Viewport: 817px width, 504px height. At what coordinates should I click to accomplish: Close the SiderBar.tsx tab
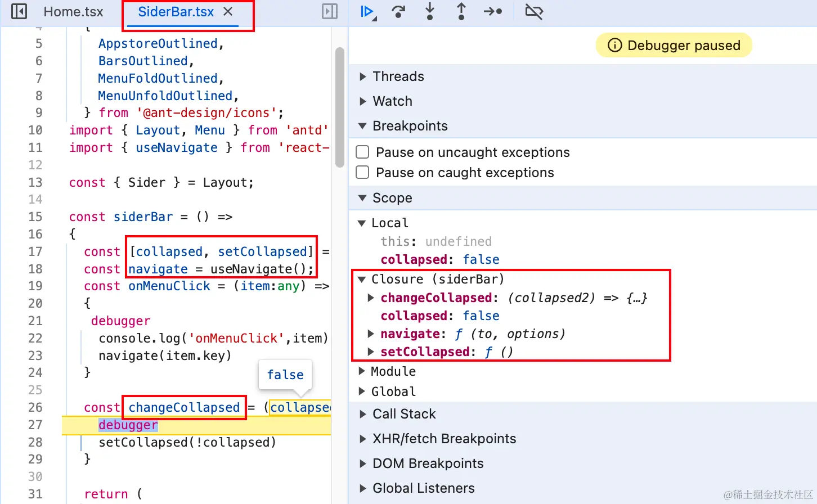point(228,11)
